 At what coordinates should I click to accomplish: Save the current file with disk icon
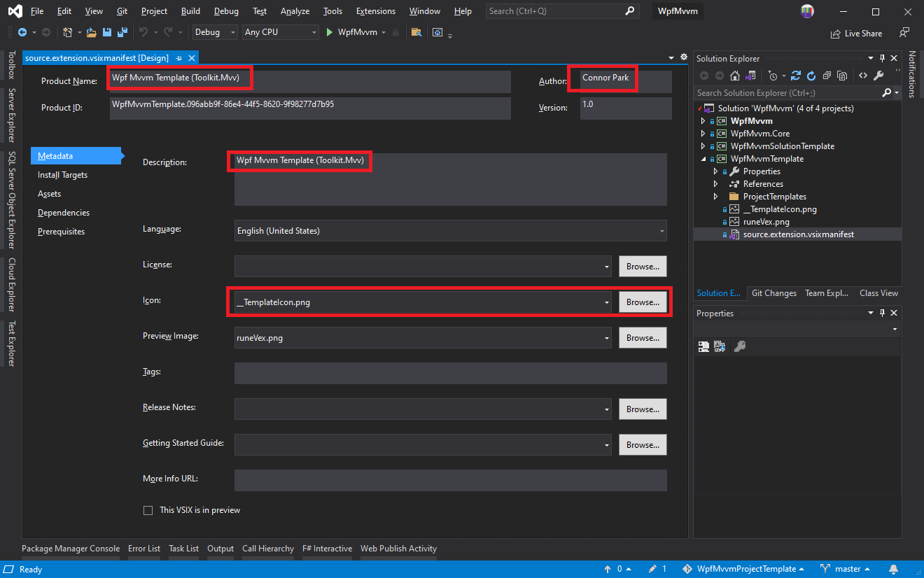coord(107,32)
